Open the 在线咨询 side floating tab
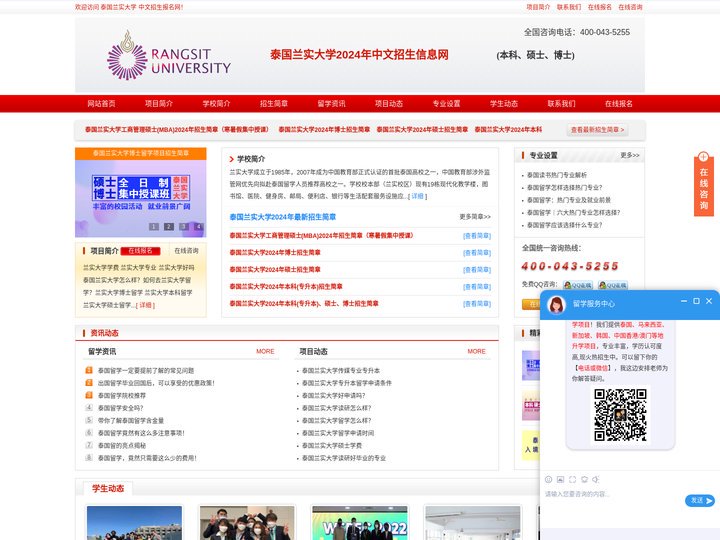This screenshot has height=540, width=720. (x=703, y=184)
